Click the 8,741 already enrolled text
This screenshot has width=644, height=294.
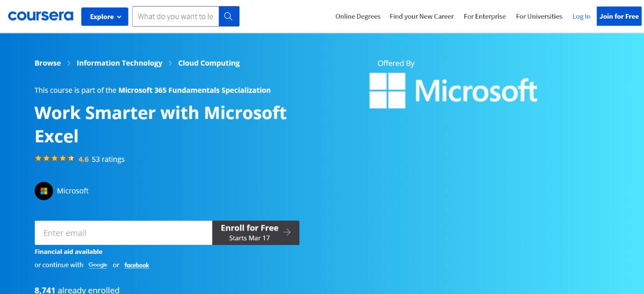click(77, 290)
